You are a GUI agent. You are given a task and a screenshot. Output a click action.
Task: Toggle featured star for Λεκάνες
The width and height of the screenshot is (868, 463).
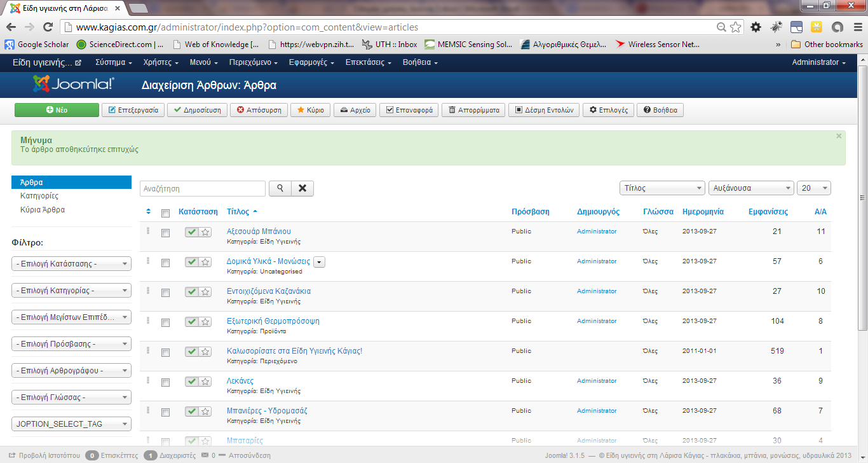[x=205, y=382]
